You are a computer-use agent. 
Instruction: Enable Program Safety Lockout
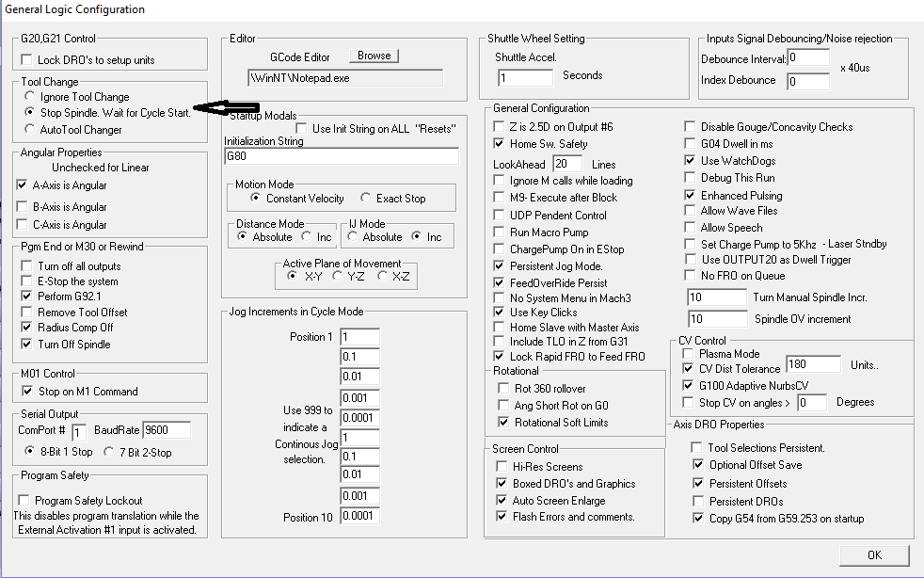(24, 500)
